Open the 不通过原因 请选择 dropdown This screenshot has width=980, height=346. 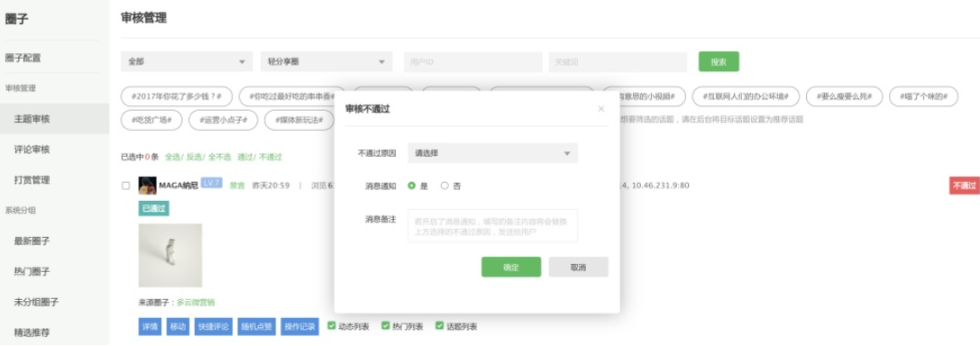[492, 153]
